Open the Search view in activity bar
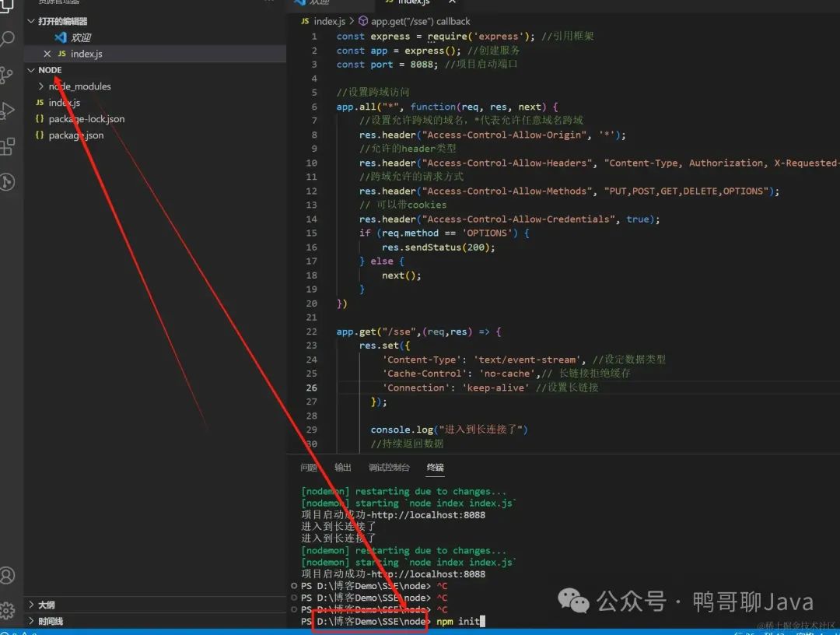Viewport: 840px width, 635px height. tap(7, 39)
